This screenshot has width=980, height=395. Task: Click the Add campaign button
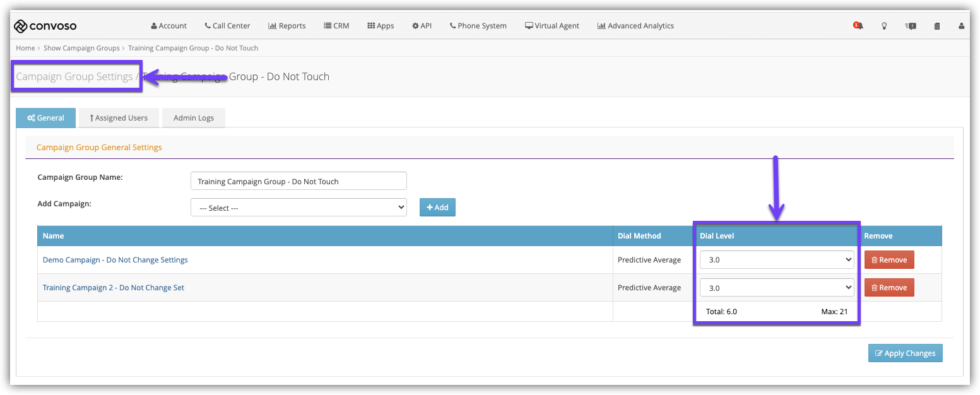click(437, 208)
